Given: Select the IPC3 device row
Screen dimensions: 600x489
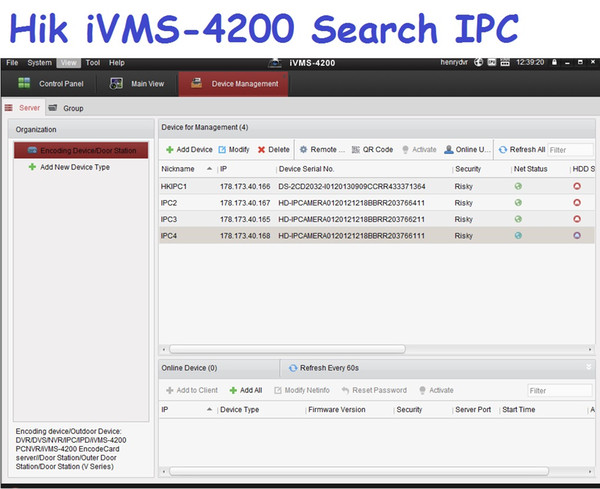Looking at the screenshot, I should (x=377, y=219).
